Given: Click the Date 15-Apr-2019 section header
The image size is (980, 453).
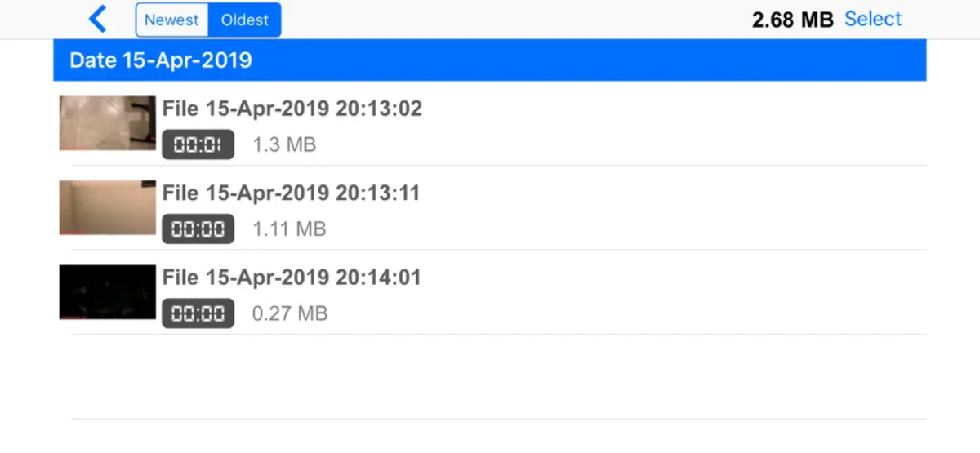Looking at the screenshot, I should click(x=161, y=60).
